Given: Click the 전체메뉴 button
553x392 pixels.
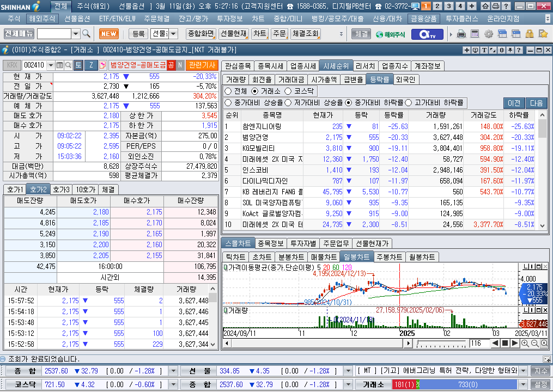Looking at the screenshot, I should pos(19,34).
